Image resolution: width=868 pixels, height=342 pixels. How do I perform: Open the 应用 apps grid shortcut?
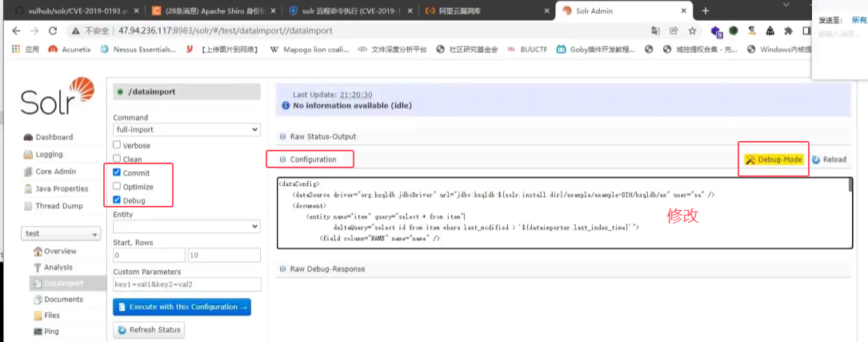[26, 50]
